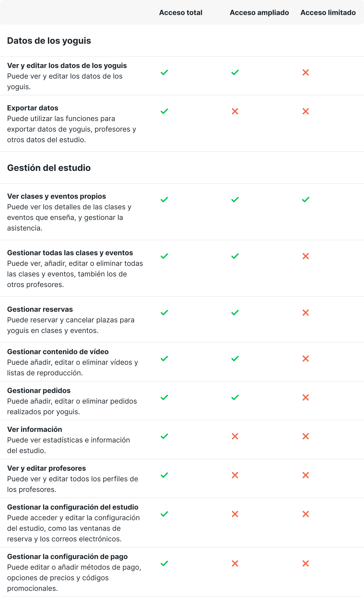364x597 pixels.
Task: Click Acceso limitado check for Ver clases y eventos propios
Action: pos(306,200)
